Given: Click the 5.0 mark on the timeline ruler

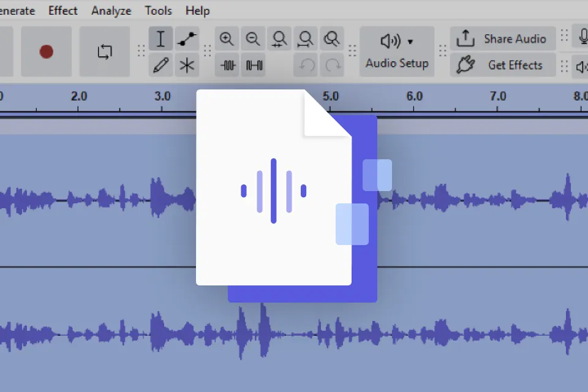Looking at the screenshot, I should coord(331,96).
